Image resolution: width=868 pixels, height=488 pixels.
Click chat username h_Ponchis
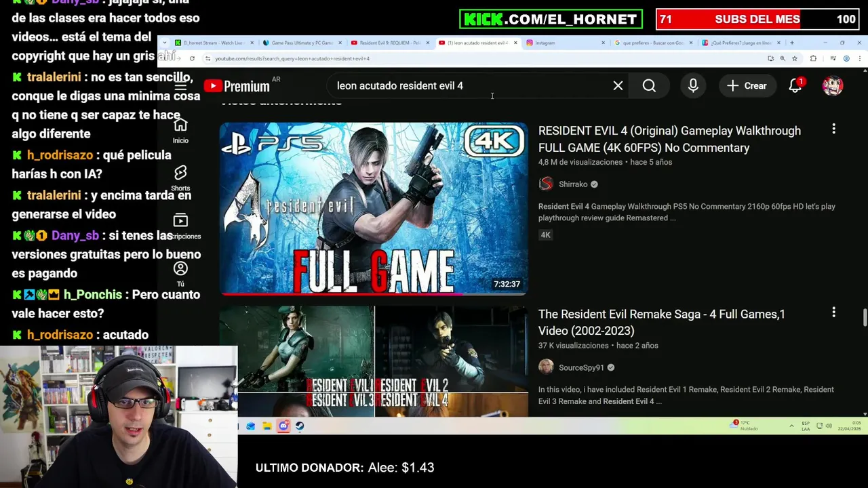point(93,295)
